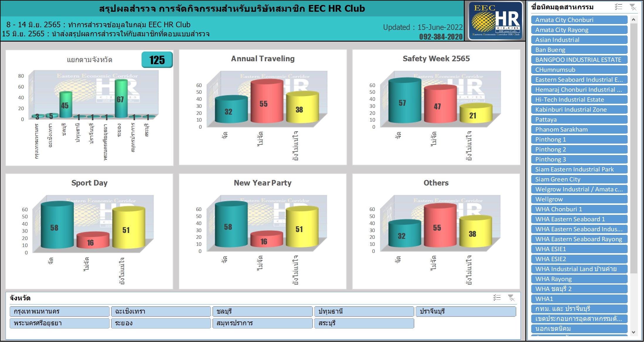Select WHA Rayong slicer item

coord(579,279)
